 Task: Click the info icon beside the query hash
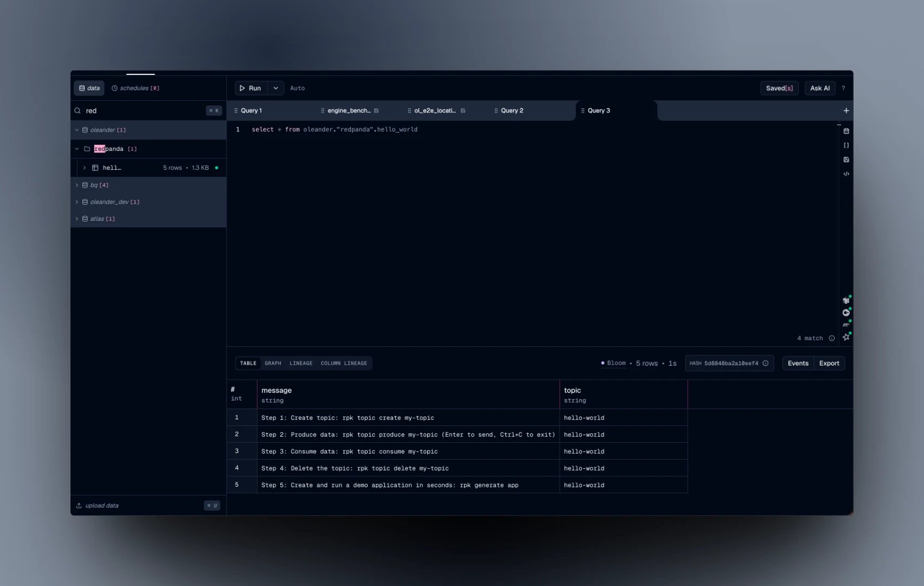[765, 364]
